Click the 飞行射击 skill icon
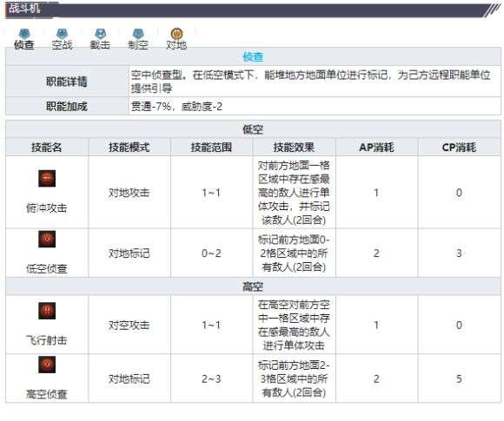 (x=47, y=311)
